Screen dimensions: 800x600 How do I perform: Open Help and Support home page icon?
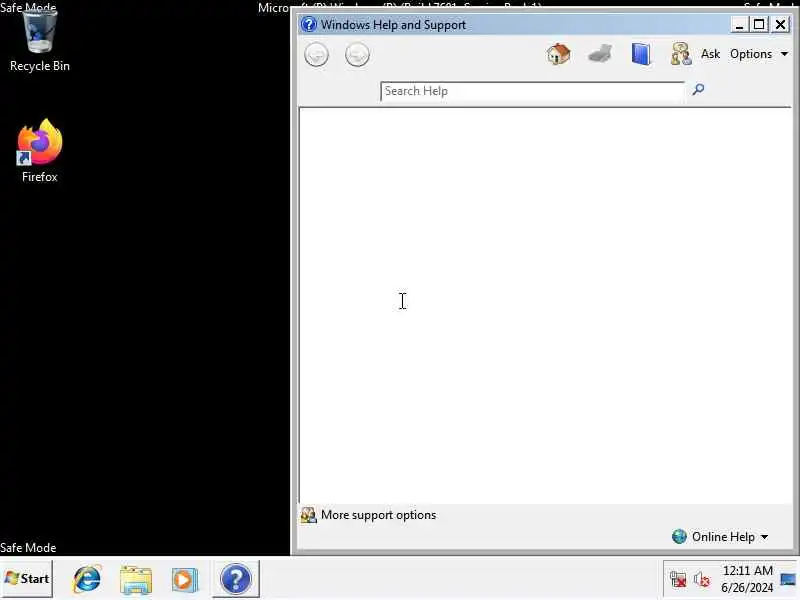(558, 54)
